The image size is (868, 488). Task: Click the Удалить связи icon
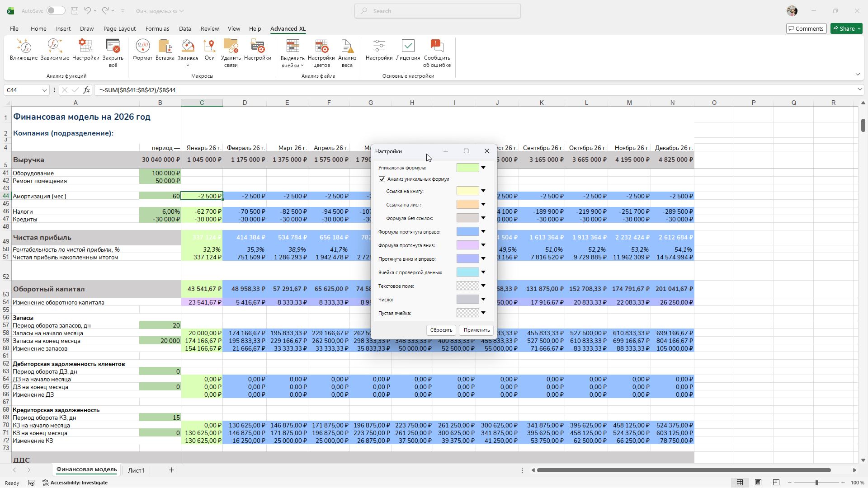pyautogui.click(x=231, y=46)
